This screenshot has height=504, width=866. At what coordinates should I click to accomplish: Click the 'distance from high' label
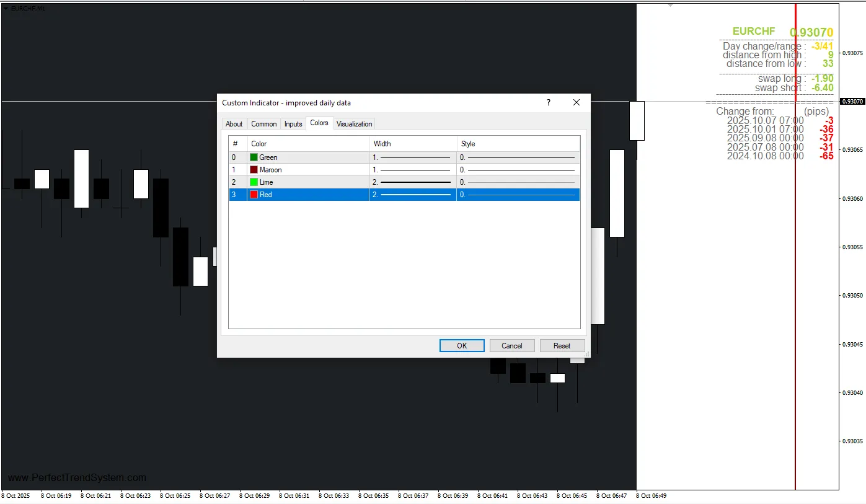tap(764, 55)
